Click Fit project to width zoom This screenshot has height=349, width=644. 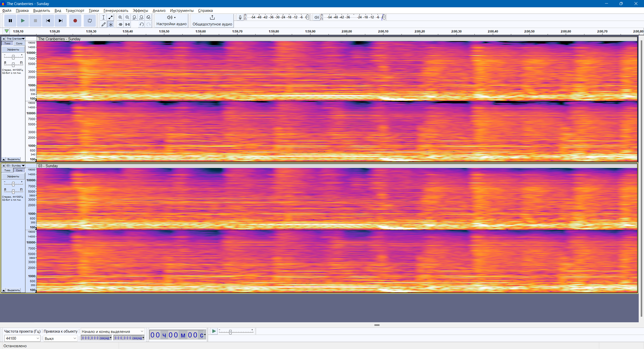[x=141, y=17]
